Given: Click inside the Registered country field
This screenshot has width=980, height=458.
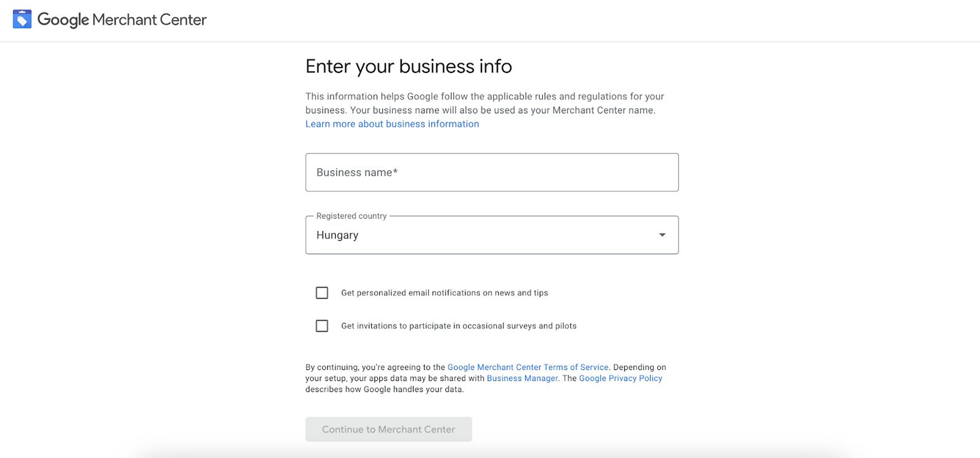Looking at the screenshot, I should 492,235.
